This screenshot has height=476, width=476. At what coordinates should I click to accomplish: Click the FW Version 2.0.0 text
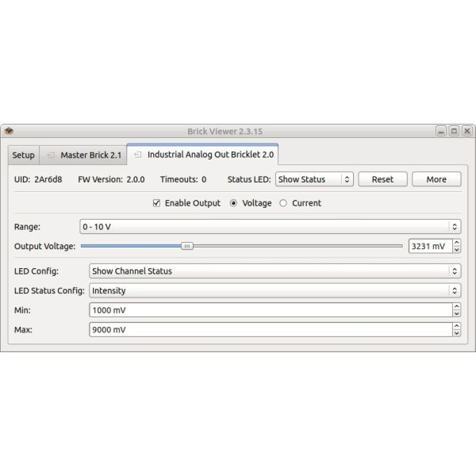[x=111, y=179]
